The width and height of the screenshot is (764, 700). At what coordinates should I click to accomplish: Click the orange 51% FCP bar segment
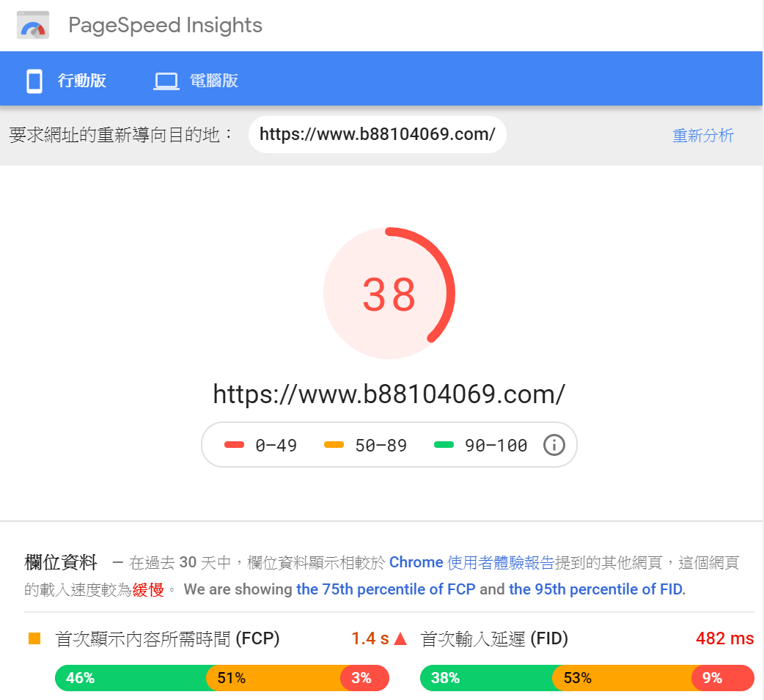(x=273, y=678)
